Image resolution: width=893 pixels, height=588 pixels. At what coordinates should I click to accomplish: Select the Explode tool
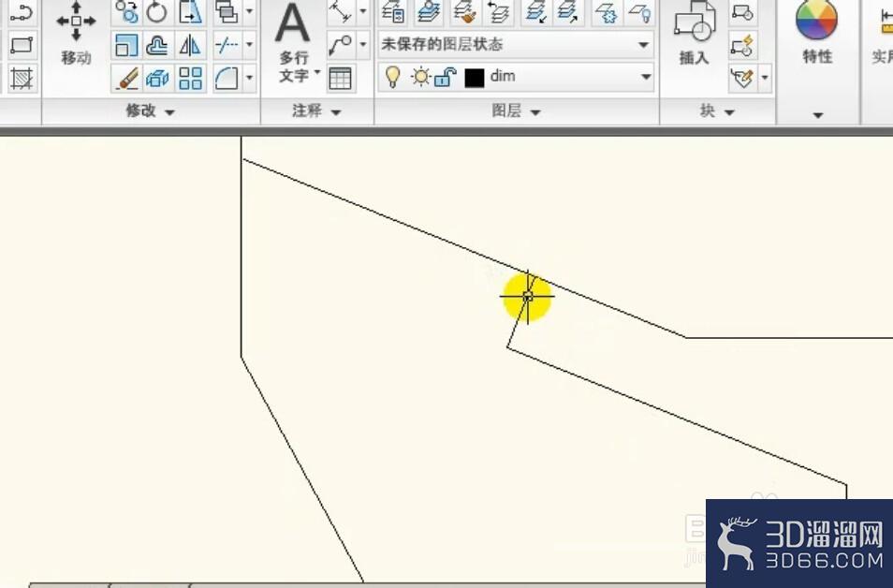(157, 78)
